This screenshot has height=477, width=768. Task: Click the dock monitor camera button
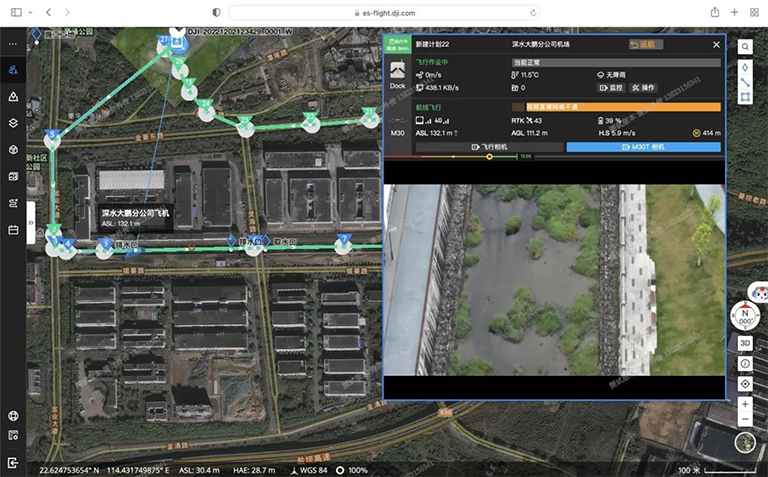tap(611, 88)
